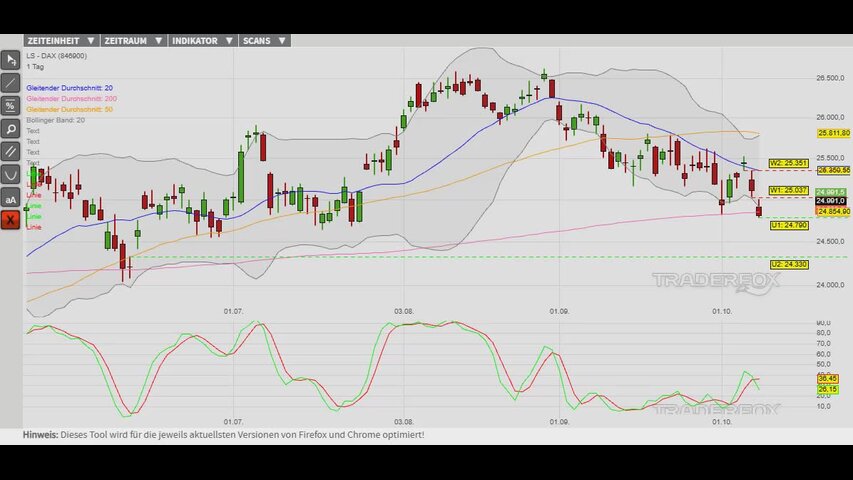
Task: Click the 24.500,0 price axis label
Action: coord(830,241)
